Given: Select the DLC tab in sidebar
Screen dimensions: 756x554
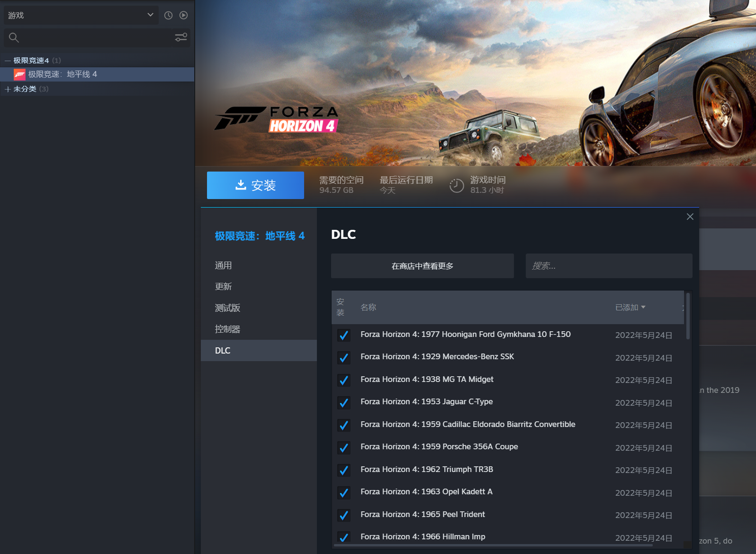Looking at the screenshot, I should coord(259,351).
